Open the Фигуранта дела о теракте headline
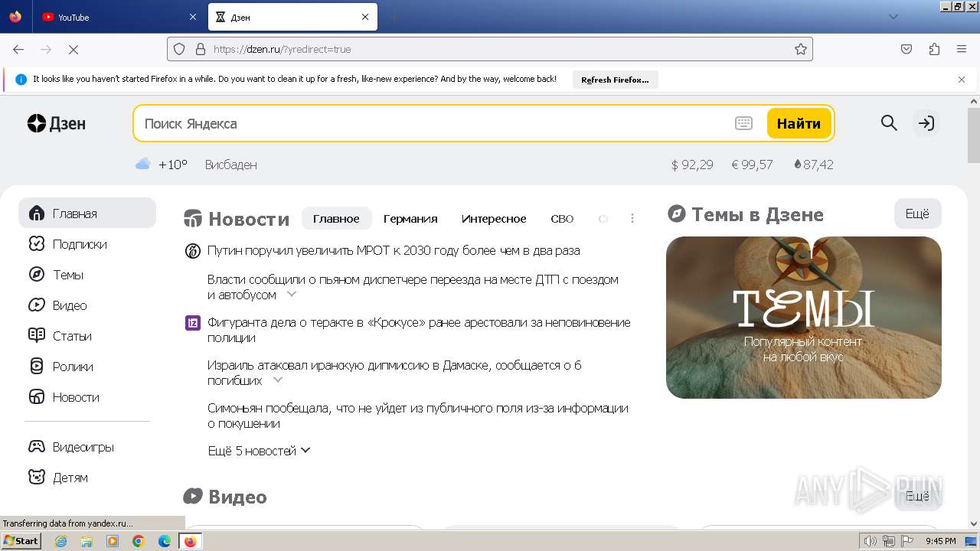Image resolution: width=980 pixels, height=551 pixels. click(419, 330)
